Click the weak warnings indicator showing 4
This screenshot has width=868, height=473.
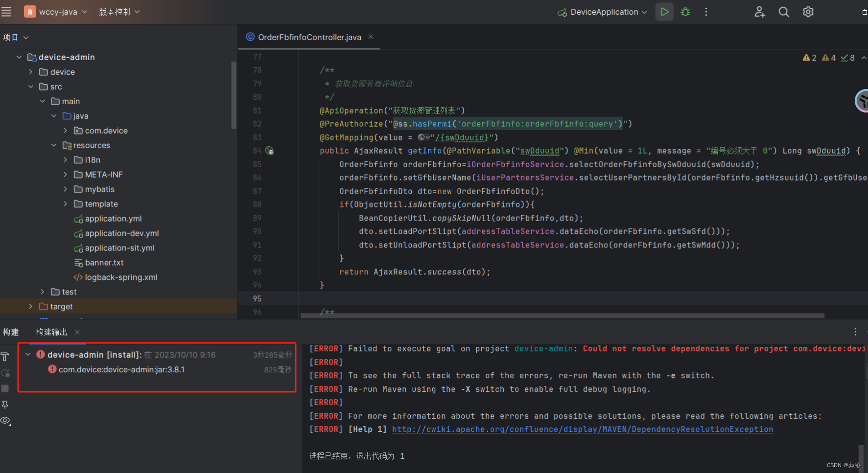(x=829, y=58)
